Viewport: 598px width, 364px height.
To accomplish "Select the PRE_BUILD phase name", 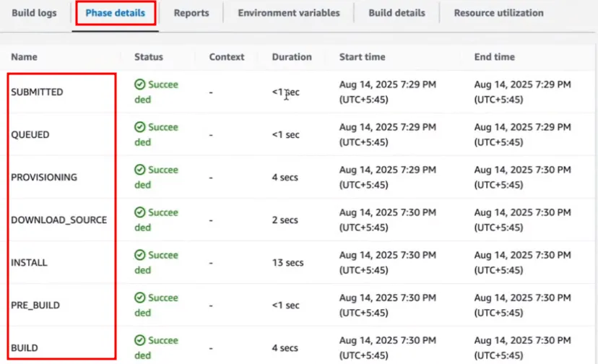I will click(35, 305).
